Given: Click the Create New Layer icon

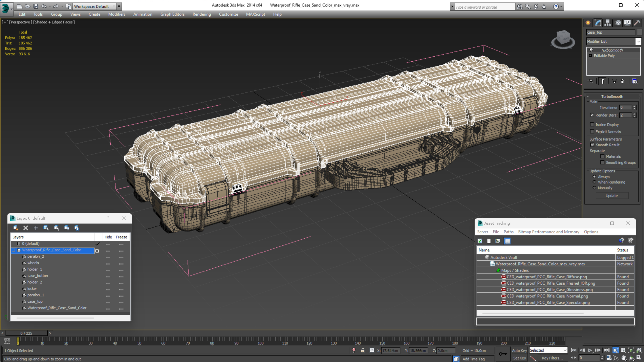Looking at the screenshot, I should [15, 228].
